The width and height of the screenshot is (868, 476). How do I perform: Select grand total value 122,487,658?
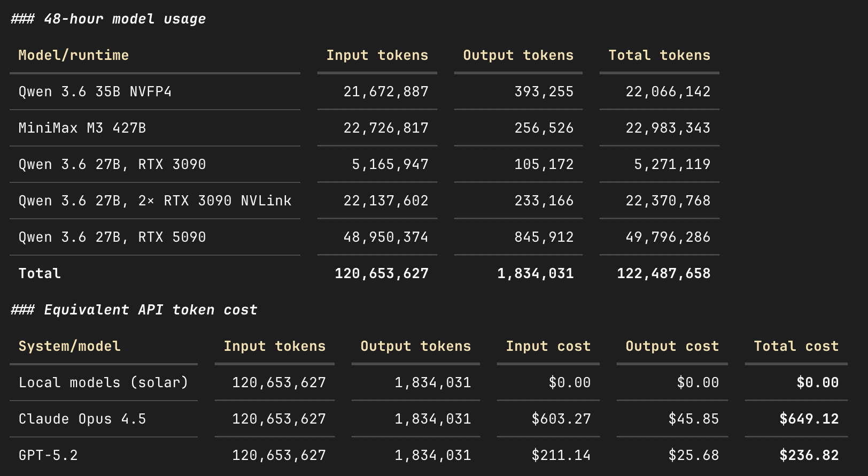[x=664, y=273]
